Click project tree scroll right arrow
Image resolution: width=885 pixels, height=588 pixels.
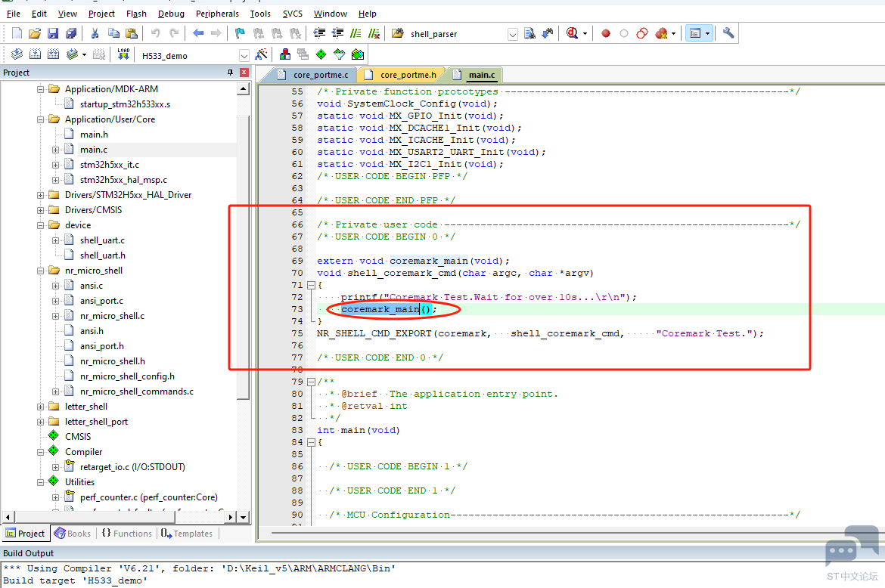[230, 517]
